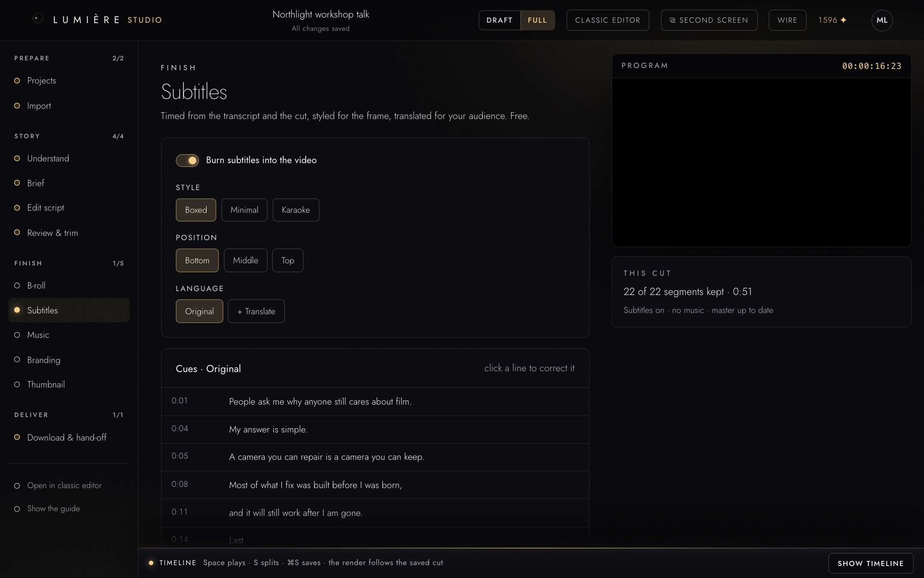
Task: Click the credits sparkle icon beside 1596
Action: pos(844,20)
